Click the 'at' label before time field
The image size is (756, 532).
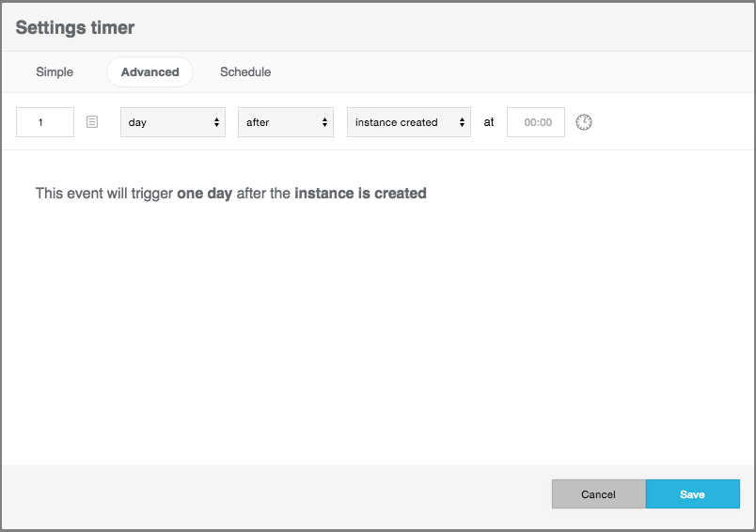tap(489, 122)
